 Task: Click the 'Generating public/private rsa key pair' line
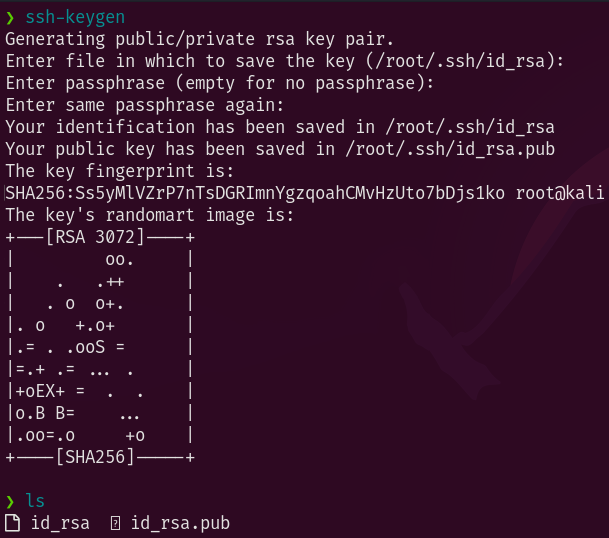coord(200,39)
